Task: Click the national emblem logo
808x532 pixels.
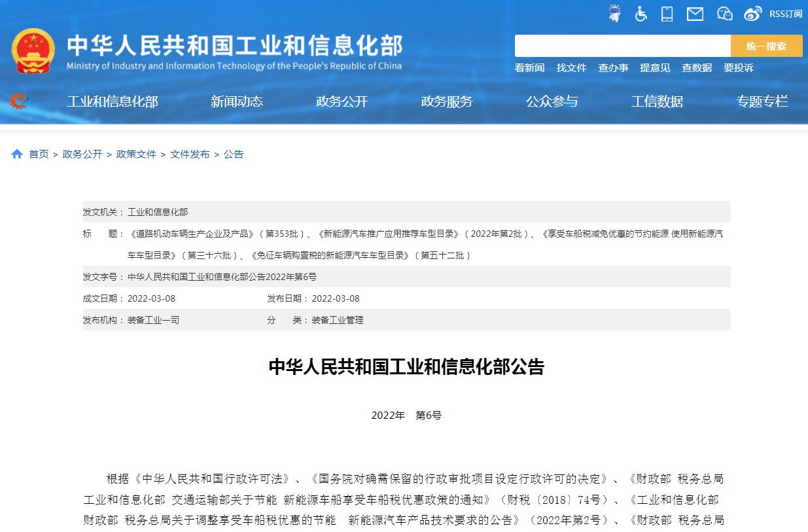Action: pyautogui.click(x=33, y=51)
